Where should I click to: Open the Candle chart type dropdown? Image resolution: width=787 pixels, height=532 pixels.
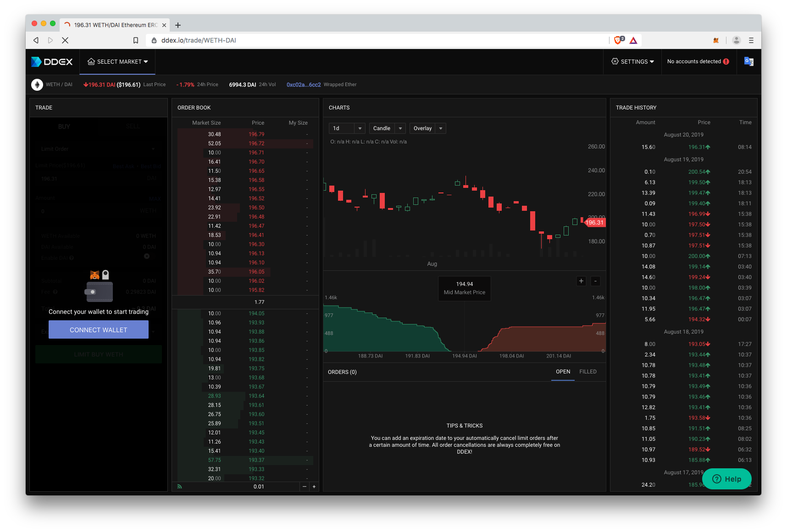click(x=387, y=128)
